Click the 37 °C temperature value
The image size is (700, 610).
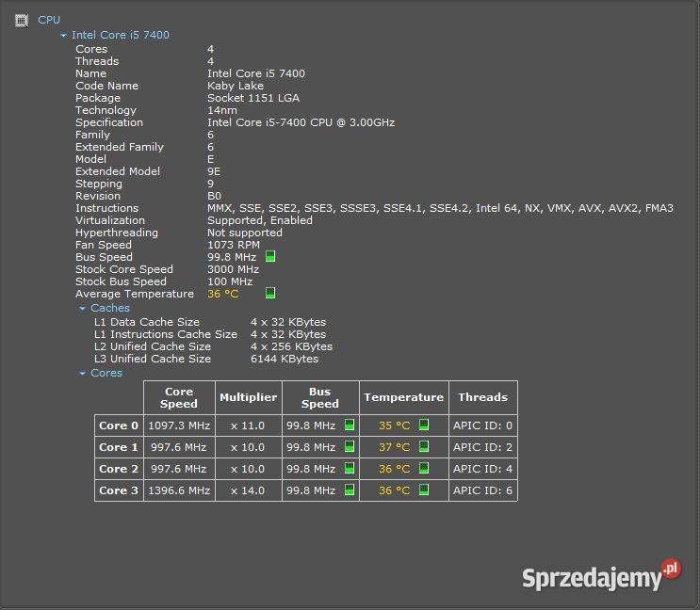(x=394, y=447)
